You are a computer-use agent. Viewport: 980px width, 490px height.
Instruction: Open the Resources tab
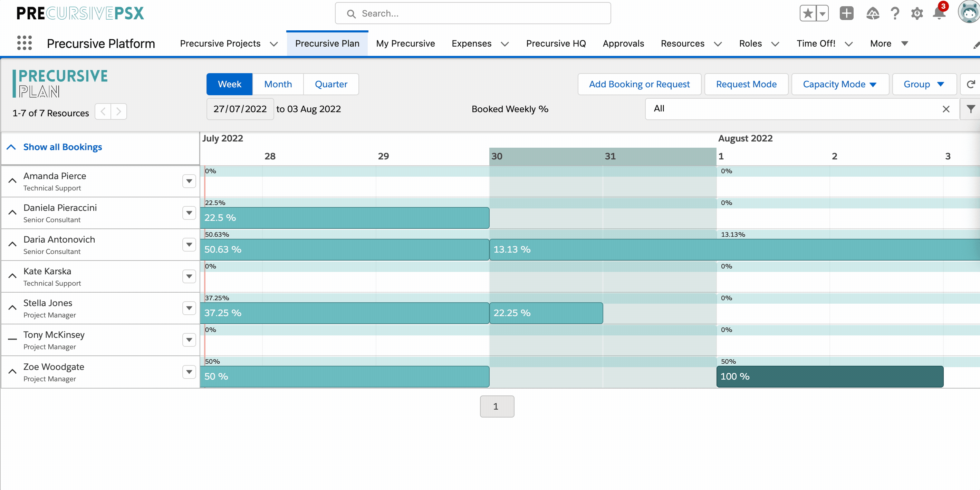(x=682, y=43)
